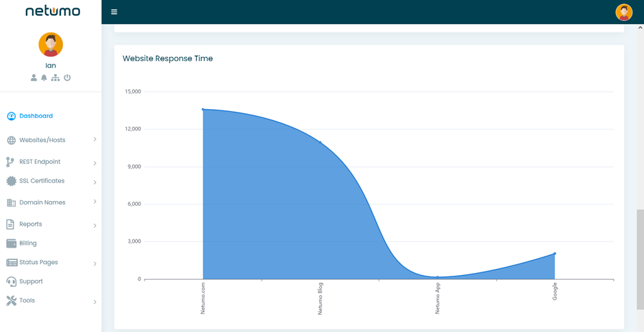Open the user profile icon under Ian
The image size is (644, 332).
point(34,78)
